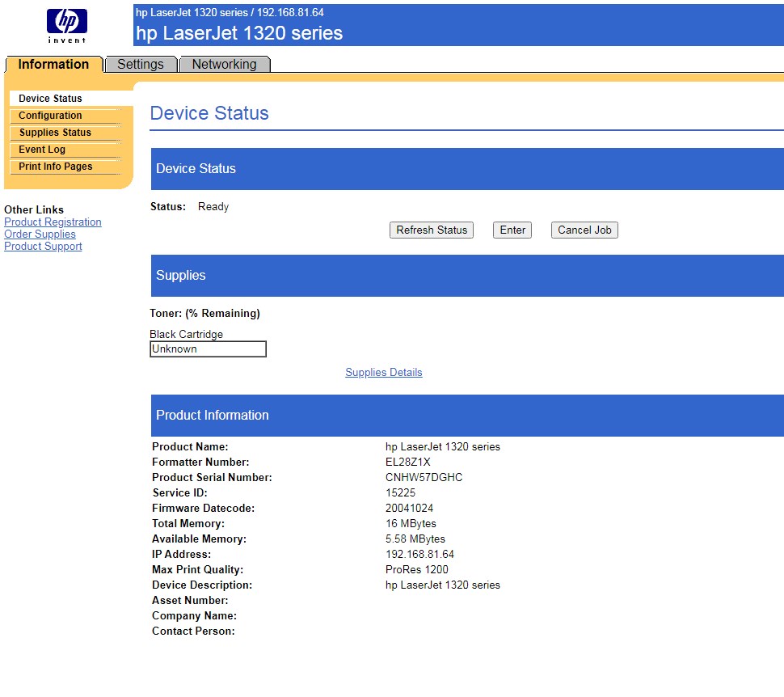Click the large 'Device Status' page title
The image size is (784, 697).
(209, 113)
